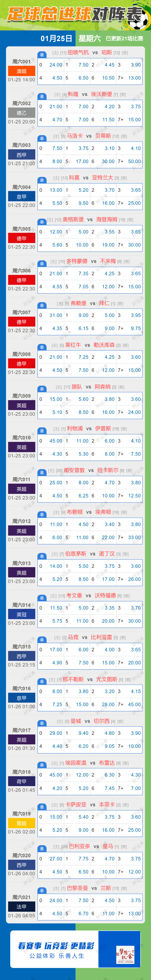Open team 多特蒙德 in match 周六006

pyautogui.click(x=77, y=261)
